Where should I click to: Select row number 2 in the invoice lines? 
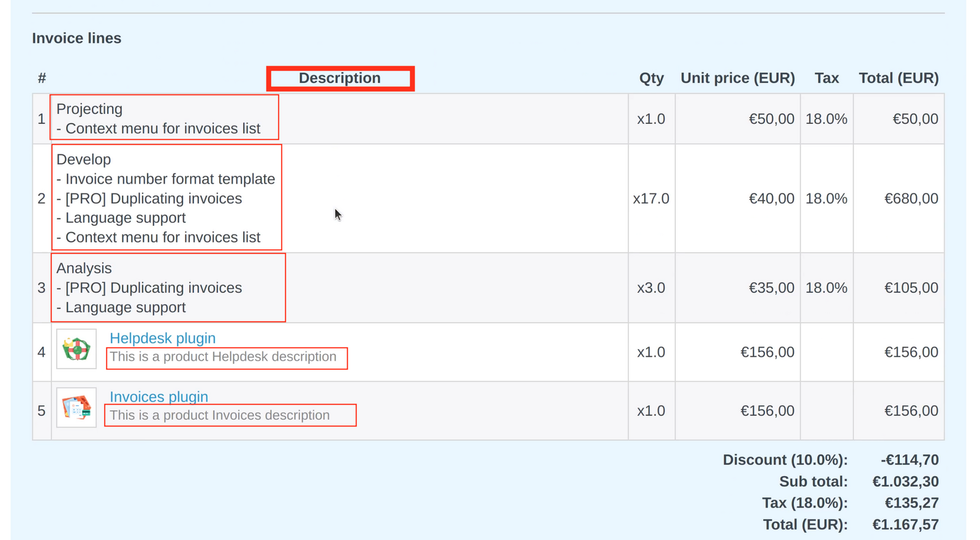click(42, 198)
